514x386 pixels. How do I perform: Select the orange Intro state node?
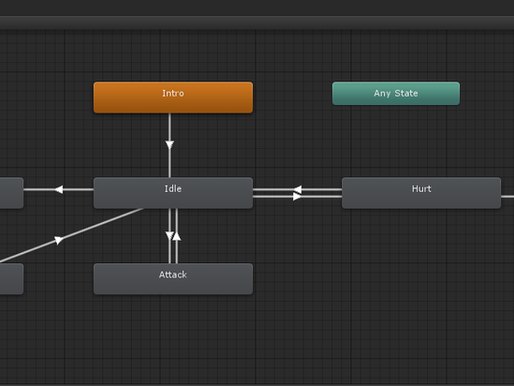tap(173, 97)
